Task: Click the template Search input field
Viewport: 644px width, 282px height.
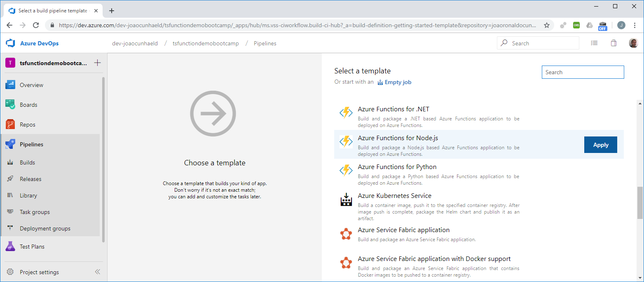Action: tap(583, 72)
